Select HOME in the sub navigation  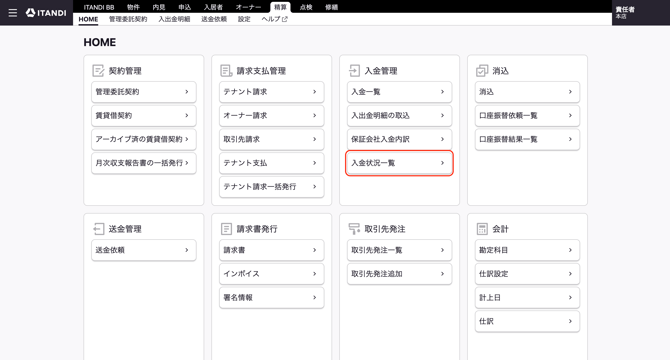pyautogui.click(x=88, y=19)
